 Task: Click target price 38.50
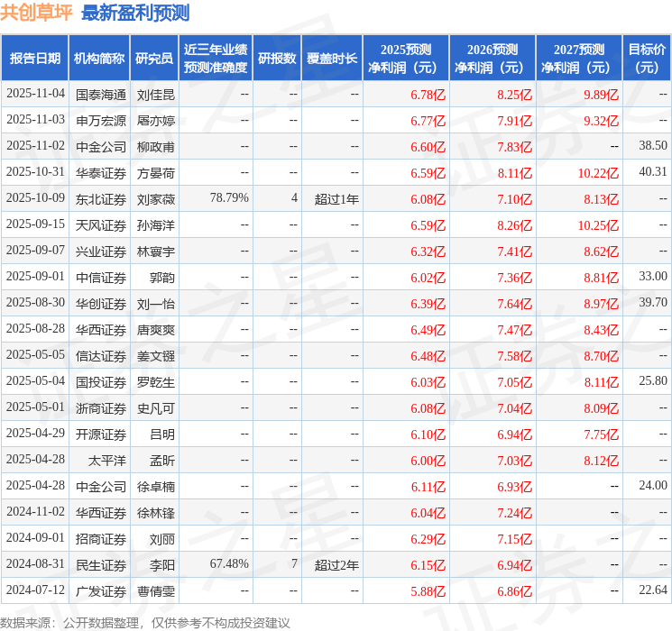(653, 146)
